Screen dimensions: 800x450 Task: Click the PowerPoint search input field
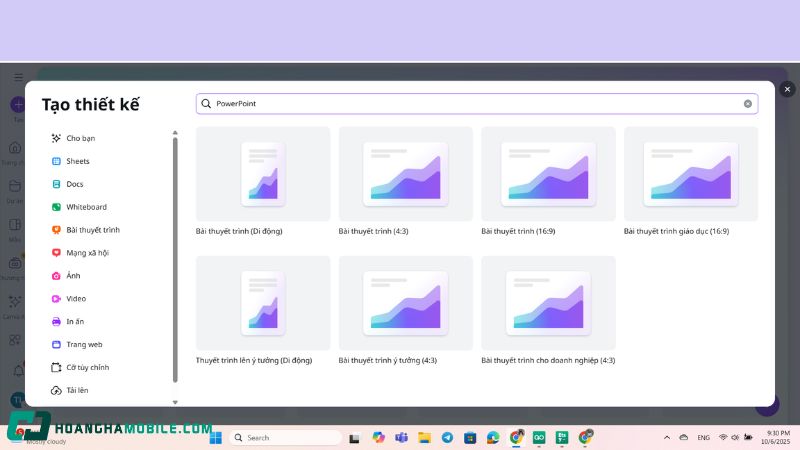(477, 104)
